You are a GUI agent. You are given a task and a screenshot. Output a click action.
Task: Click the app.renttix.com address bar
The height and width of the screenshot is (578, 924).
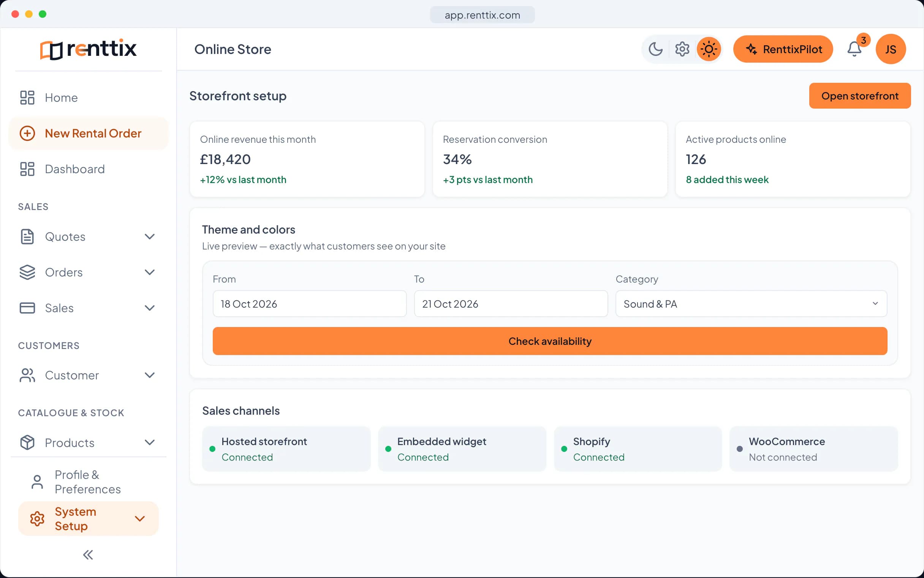pyautogui.click(x=482, y=15)
